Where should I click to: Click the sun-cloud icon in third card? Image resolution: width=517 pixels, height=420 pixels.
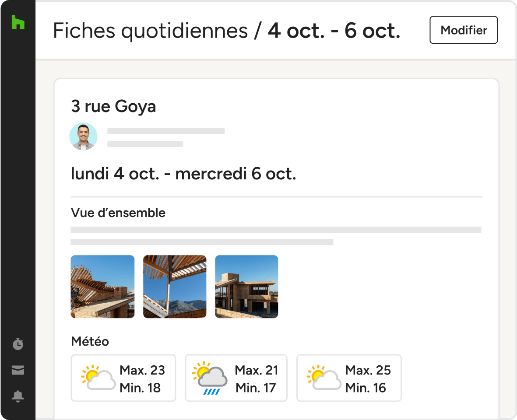point(324,378)
